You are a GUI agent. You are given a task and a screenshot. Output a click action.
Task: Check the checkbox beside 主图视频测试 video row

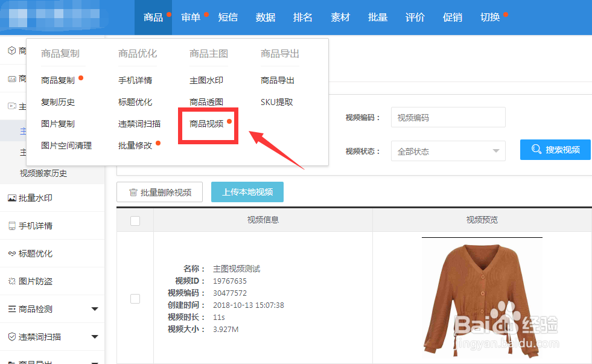134,299
